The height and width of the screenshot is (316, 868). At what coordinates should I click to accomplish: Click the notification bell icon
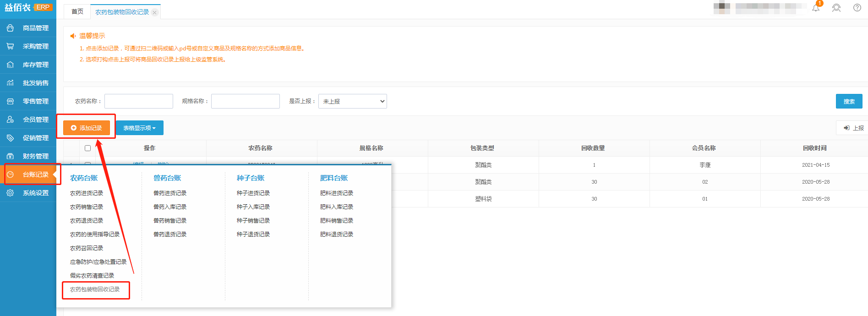coord(816,8)
